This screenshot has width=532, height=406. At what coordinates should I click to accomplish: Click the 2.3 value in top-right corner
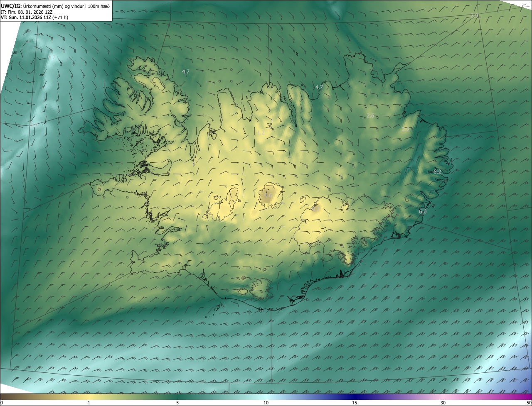(474, 15)
